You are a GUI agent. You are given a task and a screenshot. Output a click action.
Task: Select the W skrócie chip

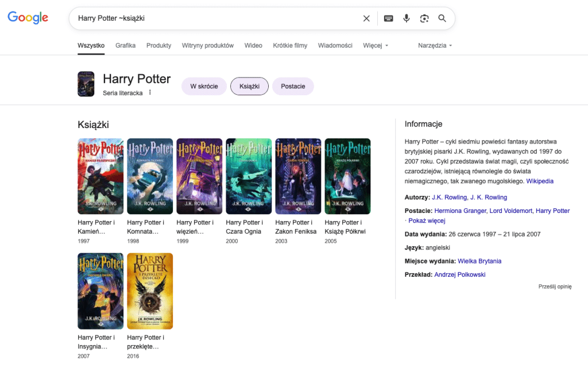[x=204, y=86]
